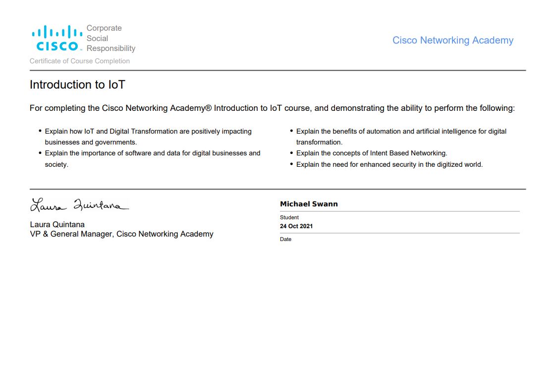
Task: Click the signature line under Michael Swann
Action: pyautogui.click(x=399, y=211)
